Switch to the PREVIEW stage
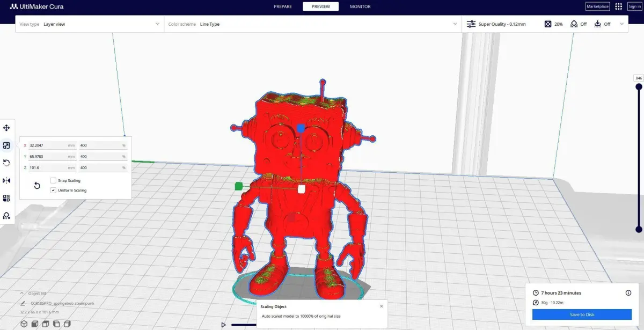644x330 pixels. coord(321,6)
